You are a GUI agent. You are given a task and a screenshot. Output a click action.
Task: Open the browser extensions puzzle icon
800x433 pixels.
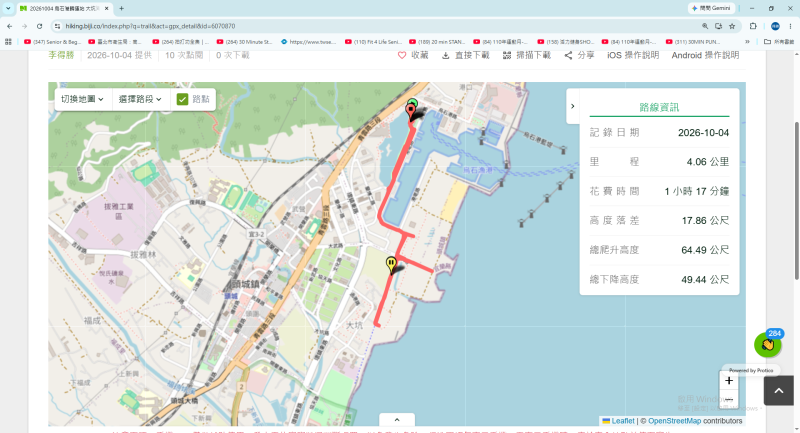tap(753, 26)
